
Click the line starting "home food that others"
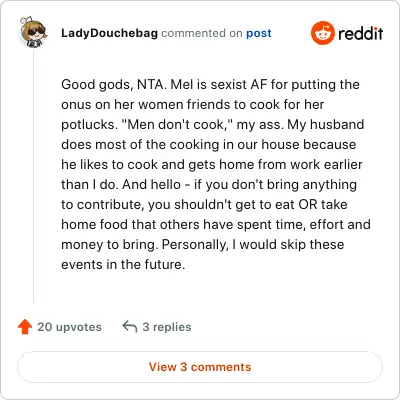tap(216, 224)
